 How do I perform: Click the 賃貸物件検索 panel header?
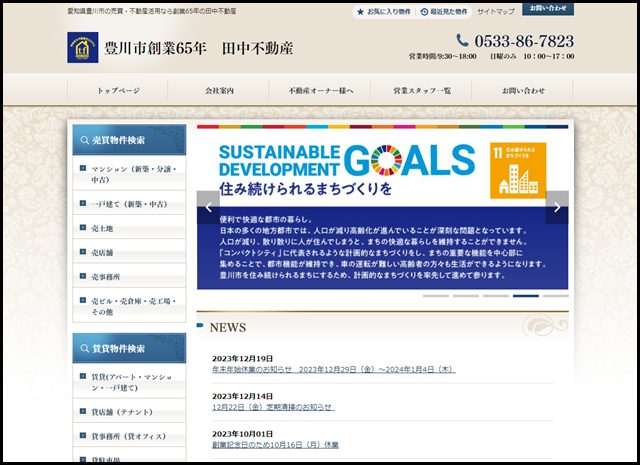[129, 348]
